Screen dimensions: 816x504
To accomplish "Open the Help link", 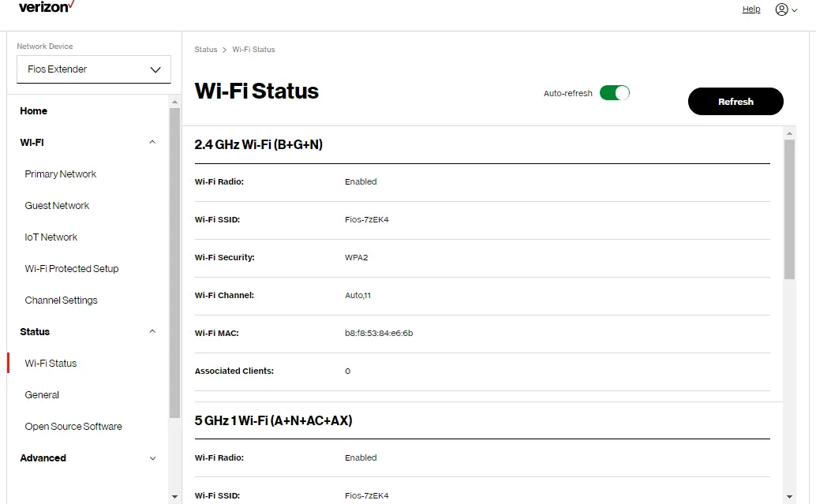I will (750, 9).
